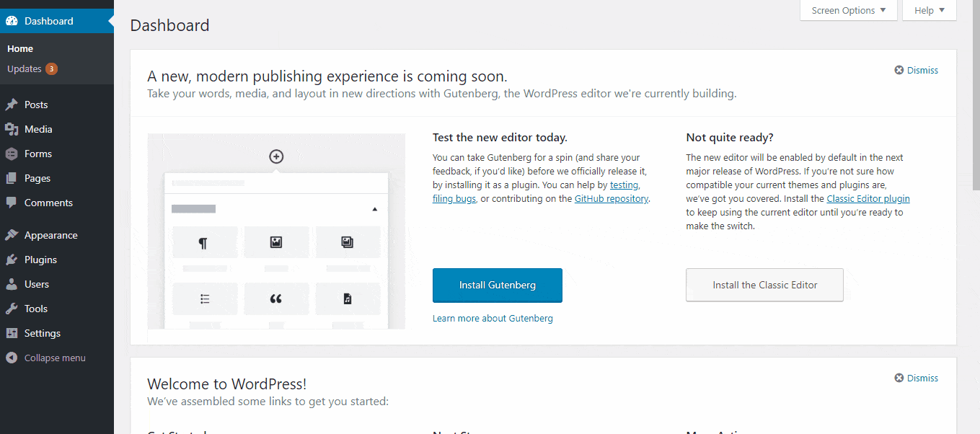The width and height of the screenshot is (980, 434).
Task: Click the Settings sliders icon
Action: [x=12, y=333]
